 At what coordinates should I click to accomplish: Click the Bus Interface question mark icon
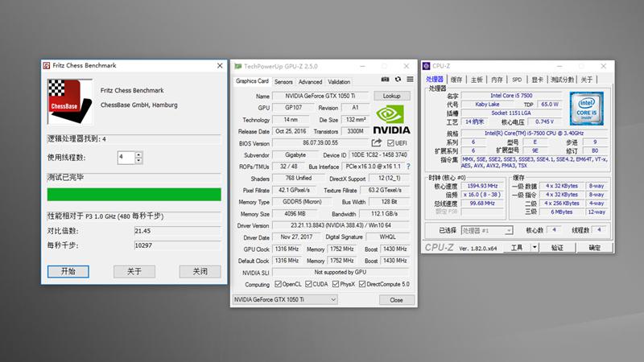point(408,167)
